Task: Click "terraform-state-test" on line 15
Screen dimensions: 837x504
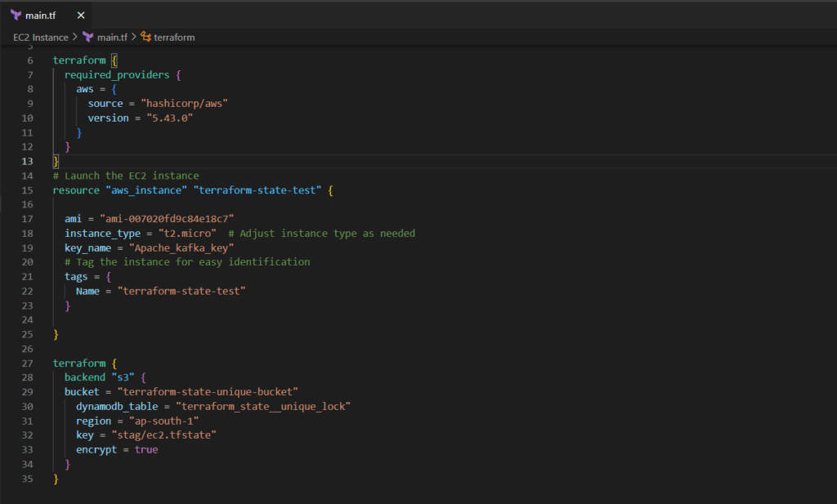Action: pyautogui.click(x=257, y=190)
